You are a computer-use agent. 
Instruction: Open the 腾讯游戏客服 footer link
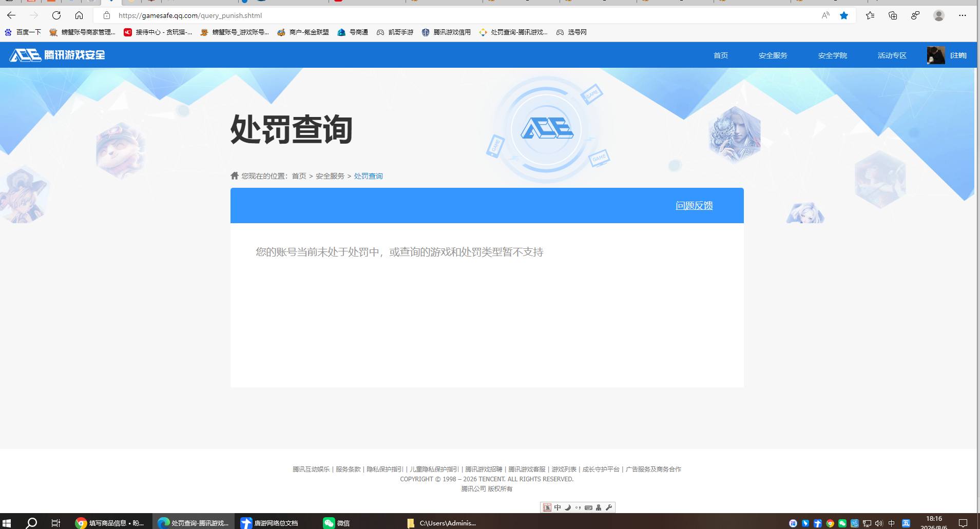click(527, 469)
